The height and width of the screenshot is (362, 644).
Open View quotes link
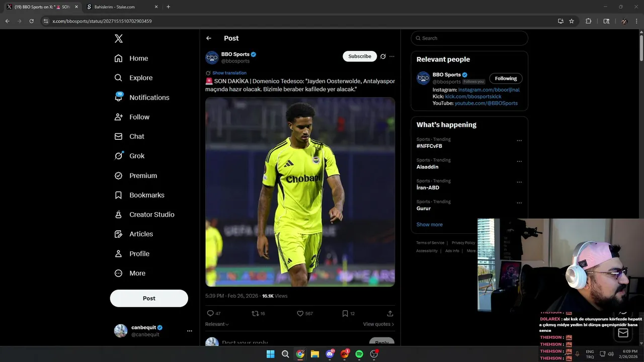click(378, 324)
